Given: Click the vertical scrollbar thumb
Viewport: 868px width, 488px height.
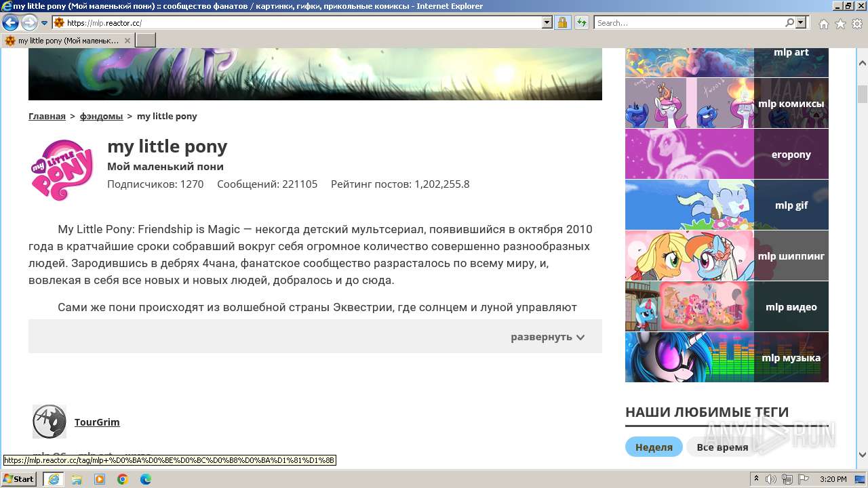Looking at the screenshot, I should point(862,94).
